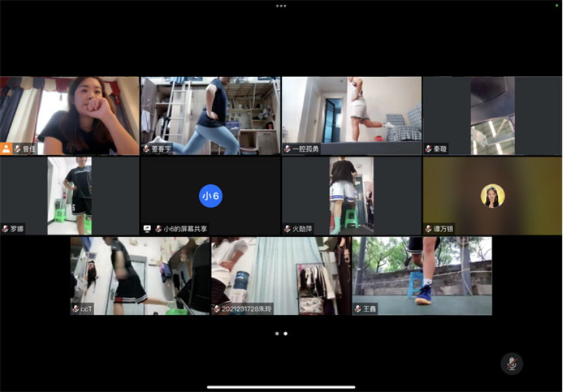Click the muted mic icon beside 罗娜
The height and width of the screenshot is (392, 563).
(5, 229)
